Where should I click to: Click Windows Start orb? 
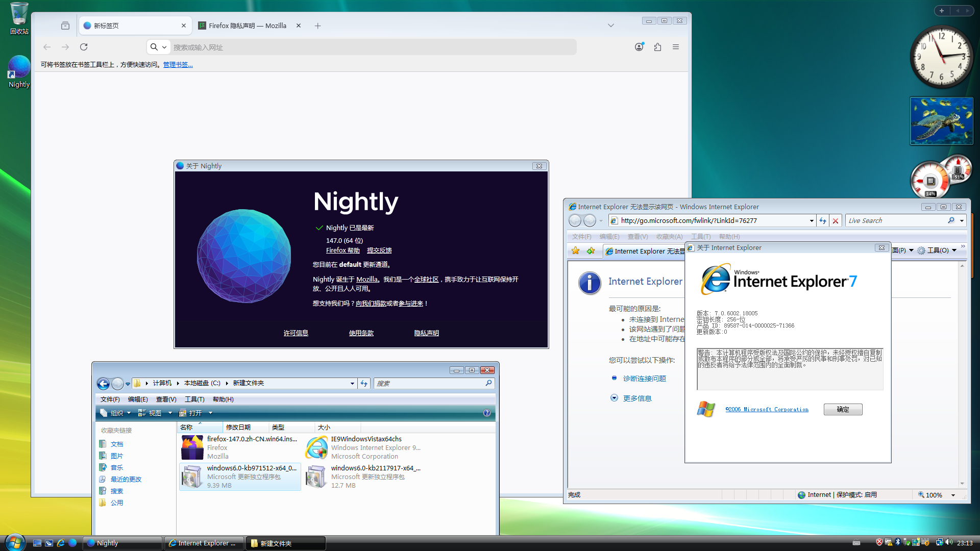point(14,542)
